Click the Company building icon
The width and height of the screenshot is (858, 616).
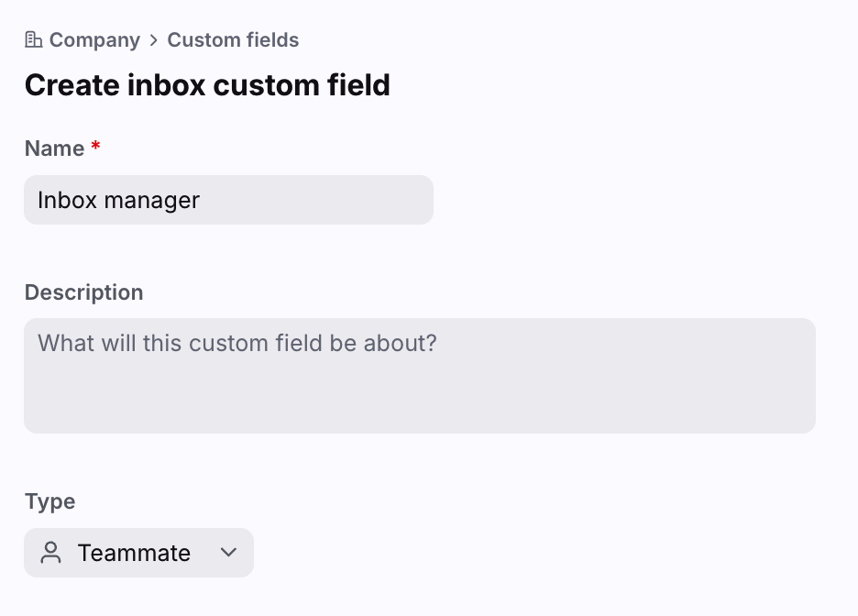pos(34,40)
